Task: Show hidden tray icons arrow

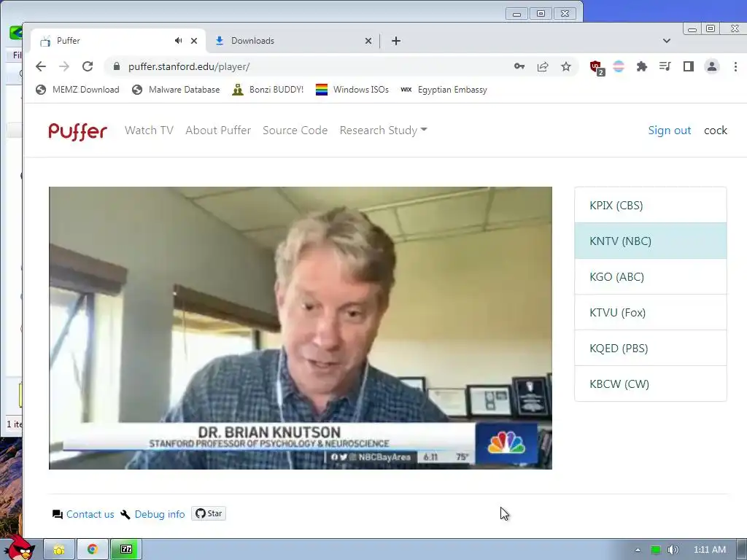Action: click(x=638, y=550)
